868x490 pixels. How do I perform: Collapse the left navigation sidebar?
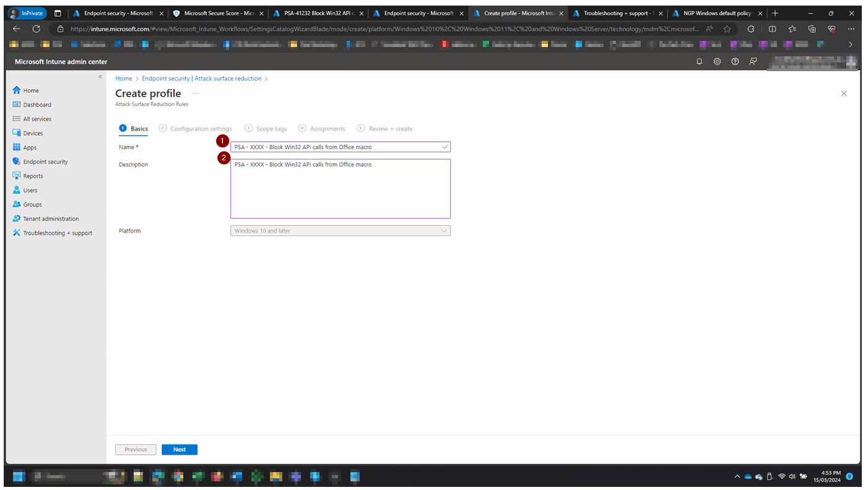click(x=100, y=76)
